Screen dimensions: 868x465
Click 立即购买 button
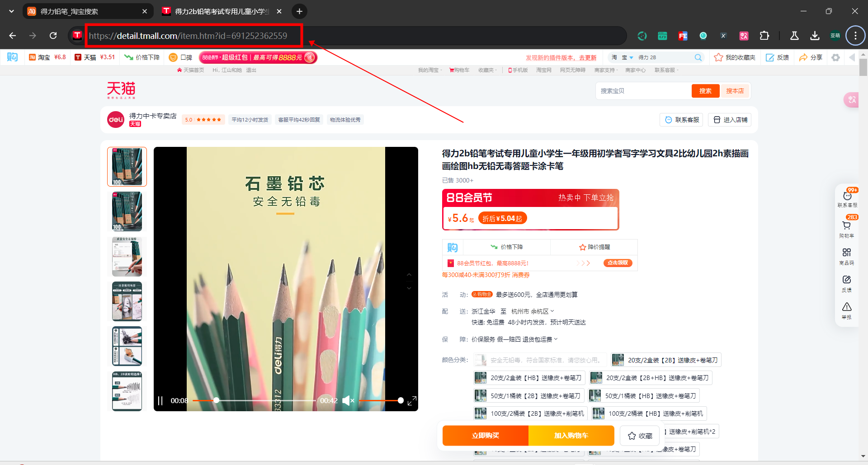[x=486, y=436]
